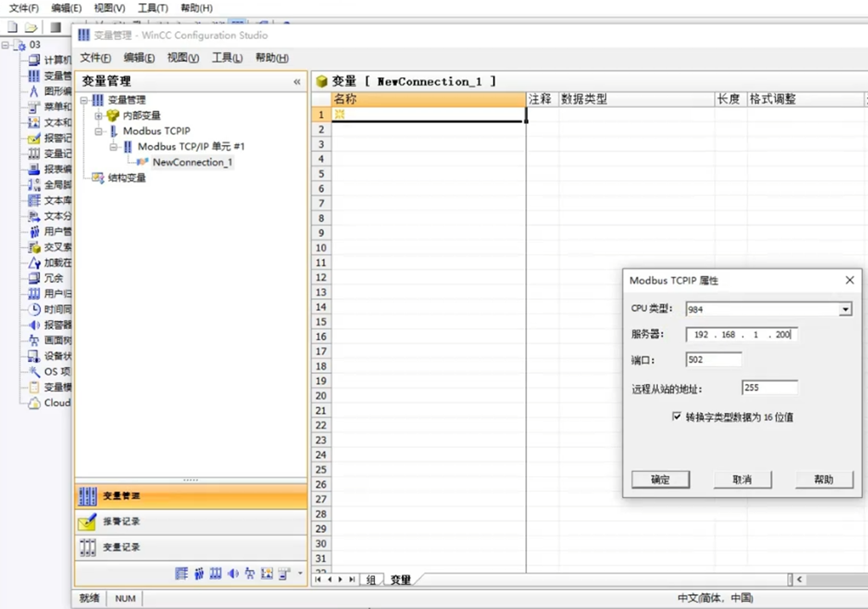Click 确定 button in Modbus TCPIP dialog

[661, 480]
